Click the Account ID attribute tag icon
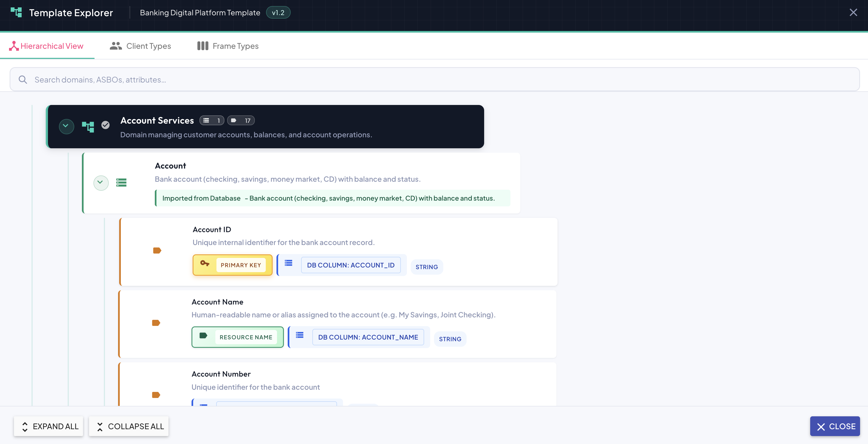Screen dimensions: 868x444 tap(157, 251)
